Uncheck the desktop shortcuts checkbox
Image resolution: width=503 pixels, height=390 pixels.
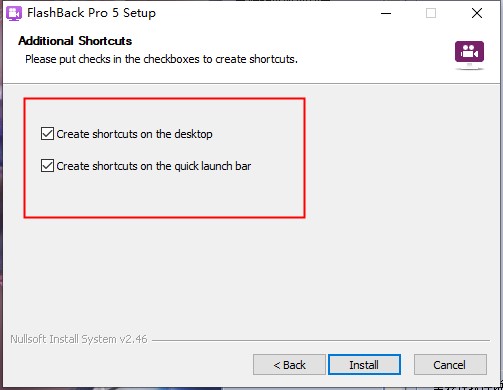click(x=47, y=134)
